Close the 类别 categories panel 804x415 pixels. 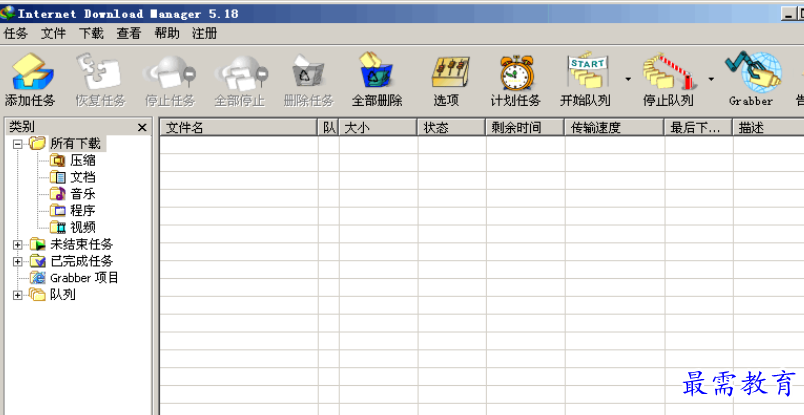142,128
